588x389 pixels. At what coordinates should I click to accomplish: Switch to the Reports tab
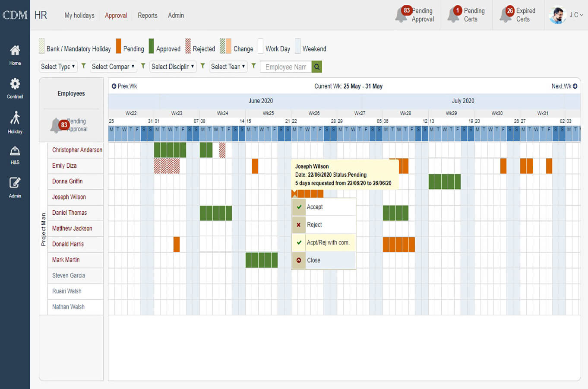(147, 16)
